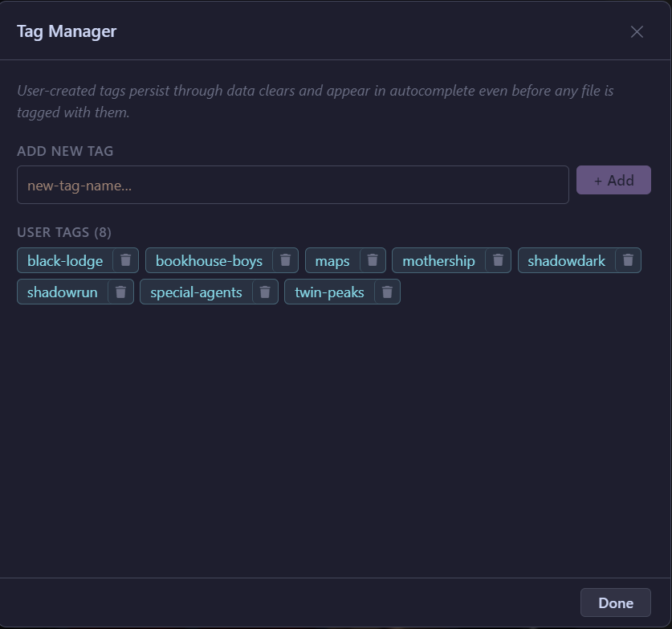Select the shadowdark tag label
This screenshot has height=629, width=672.
566,260
